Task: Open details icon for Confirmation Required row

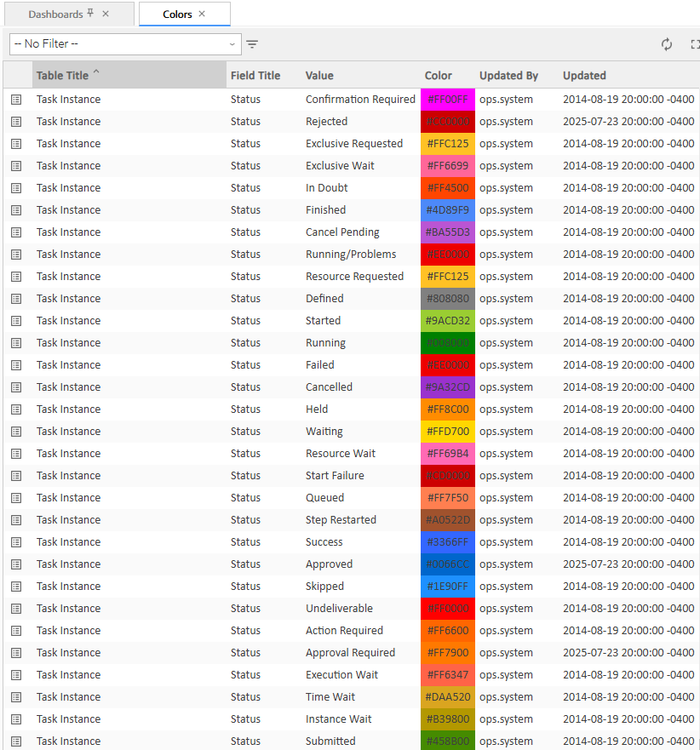Action: (x=16, y=100)
